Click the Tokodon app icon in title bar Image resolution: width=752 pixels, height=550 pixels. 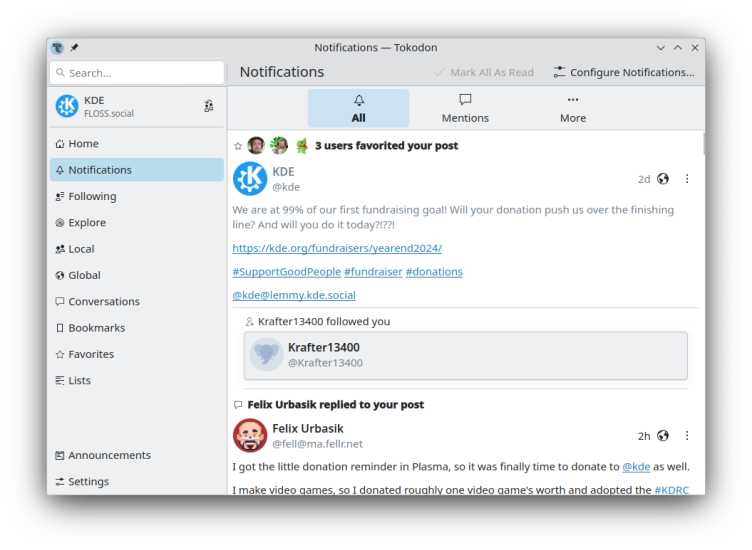tap(58, 48)
